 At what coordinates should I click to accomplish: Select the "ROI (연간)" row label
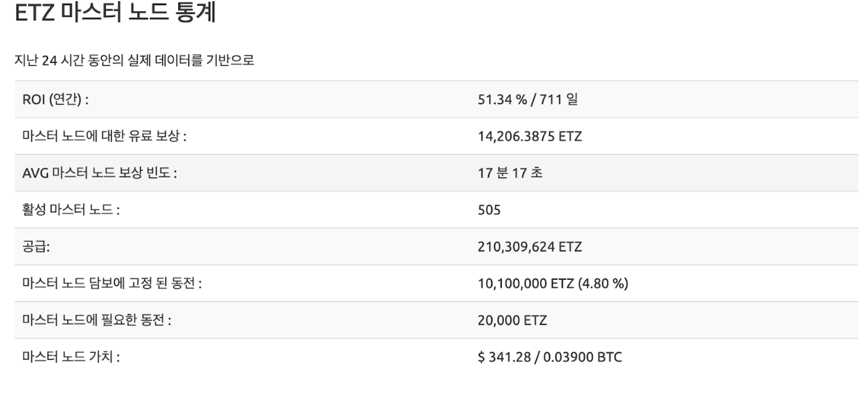click(x=55, y=100)
